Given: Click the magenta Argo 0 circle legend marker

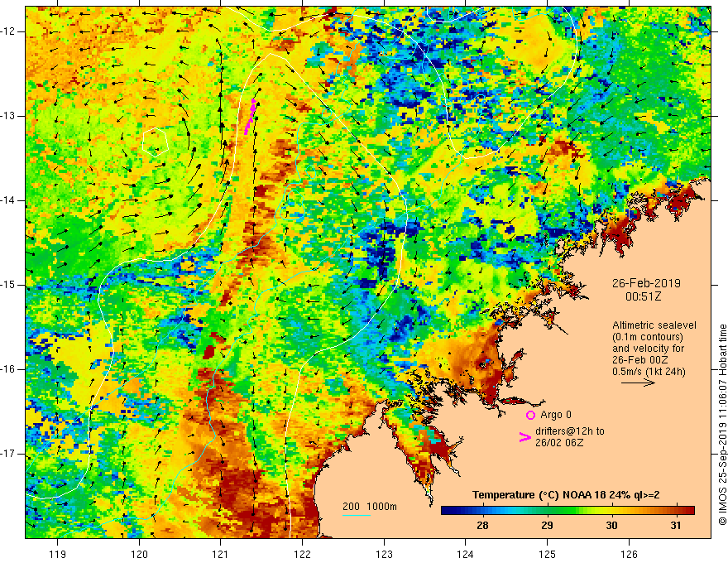Looking at the screenshot, I should point(530,415).
